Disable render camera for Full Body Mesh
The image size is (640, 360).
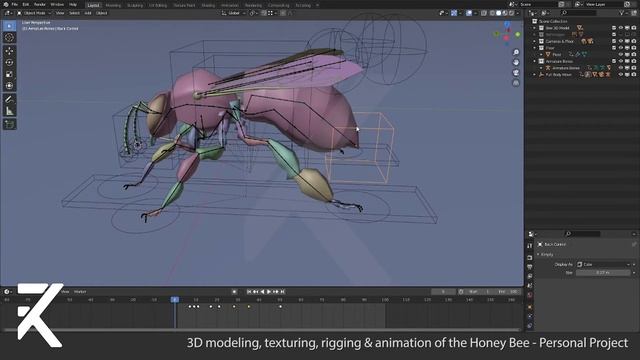click(x=634, y=75)
